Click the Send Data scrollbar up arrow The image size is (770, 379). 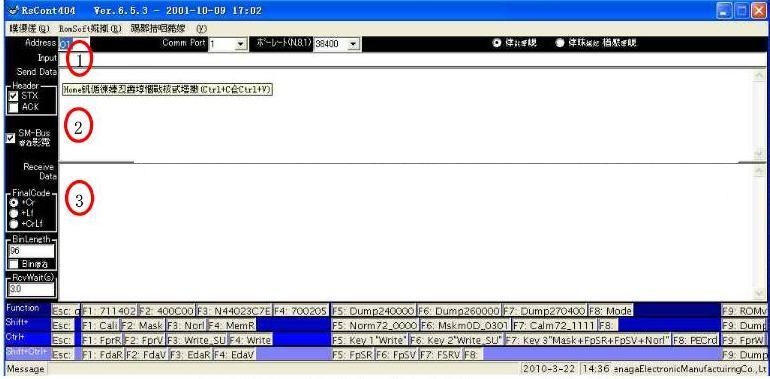[x=759, y=75]
